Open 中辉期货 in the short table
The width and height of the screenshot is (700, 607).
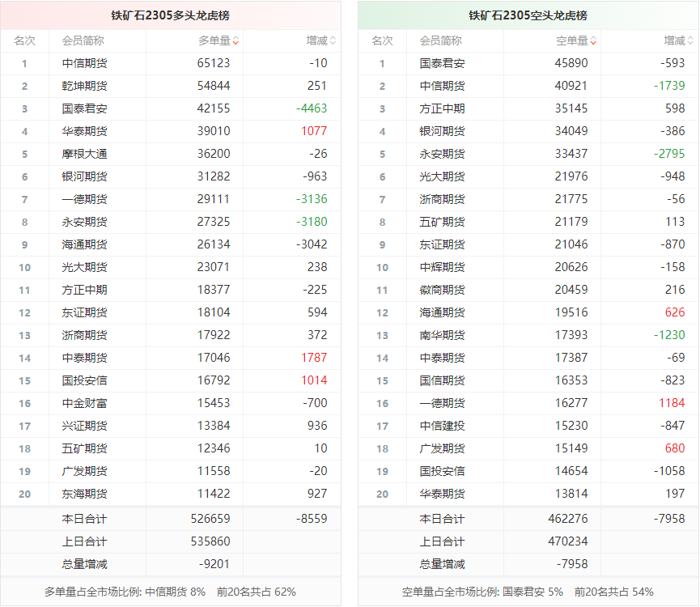click(442, 267)
